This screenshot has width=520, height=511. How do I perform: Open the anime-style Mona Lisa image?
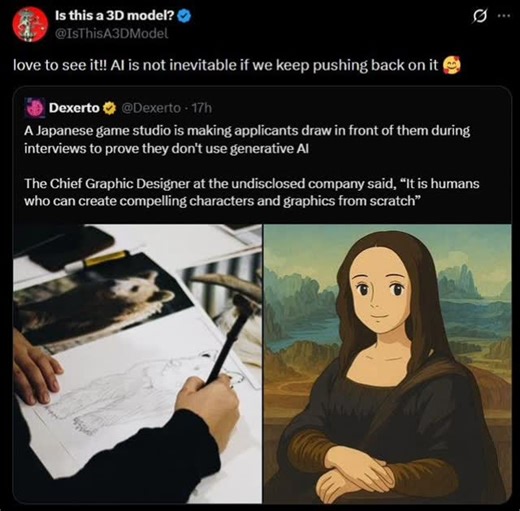point(387,363)
